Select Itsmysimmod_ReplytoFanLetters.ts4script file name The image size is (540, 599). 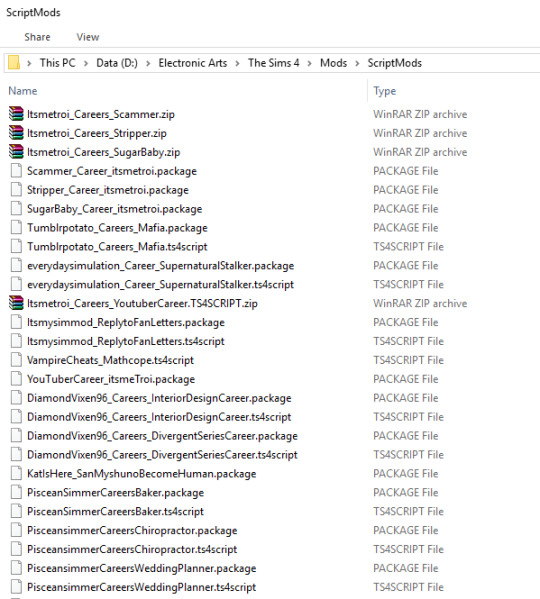126,341
